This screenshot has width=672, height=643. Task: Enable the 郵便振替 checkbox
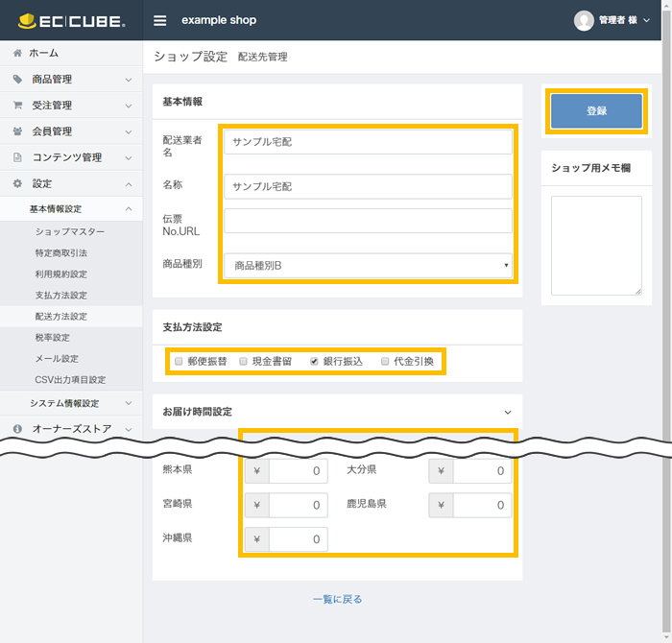point(178,362)
